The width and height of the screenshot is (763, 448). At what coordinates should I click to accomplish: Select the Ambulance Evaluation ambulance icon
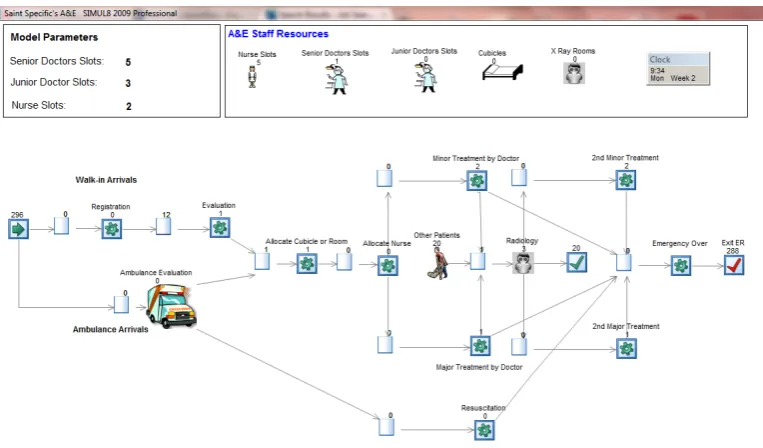tap(171, 306)
